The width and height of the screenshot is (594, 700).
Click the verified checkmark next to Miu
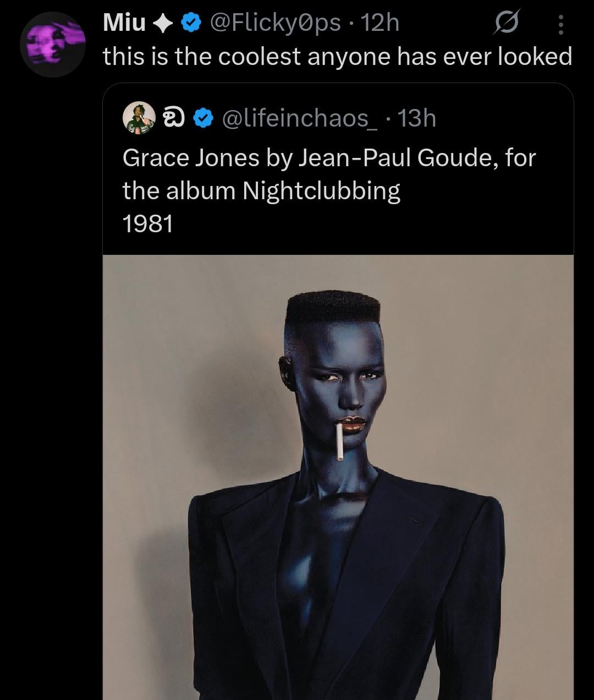tap(190, 23)
